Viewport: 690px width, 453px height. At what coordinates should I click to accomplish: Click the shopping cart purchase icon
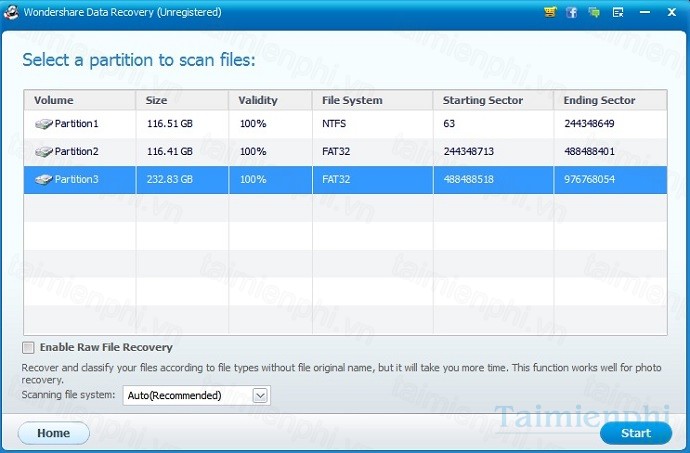click(550, 12)
